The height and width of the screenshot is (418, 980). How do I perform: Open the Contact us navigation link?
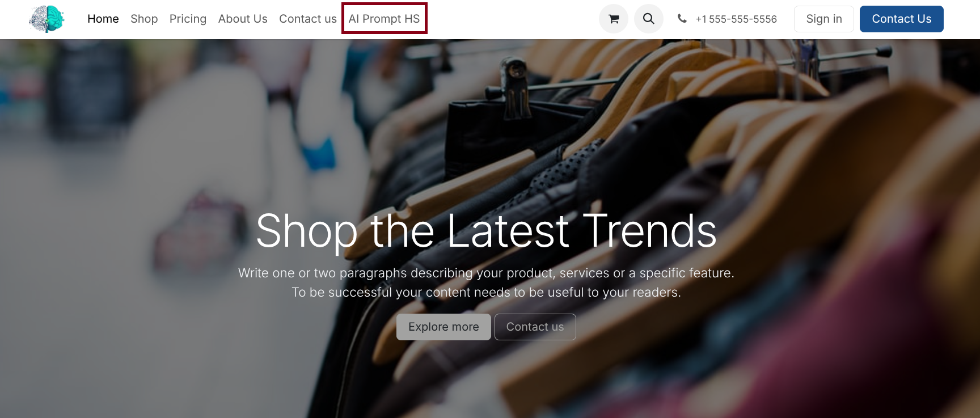[308, 19]
